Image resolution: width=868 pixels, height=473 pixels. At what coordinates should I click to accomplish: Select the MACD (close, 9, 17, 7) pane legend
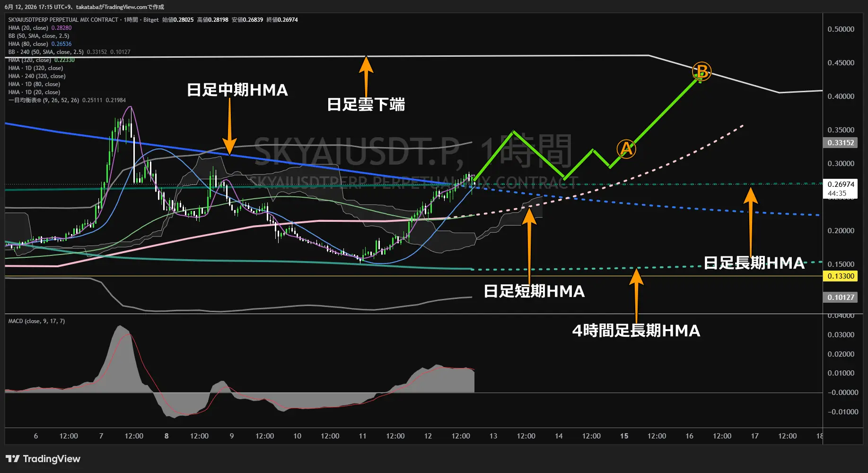(x=36, y=321)
